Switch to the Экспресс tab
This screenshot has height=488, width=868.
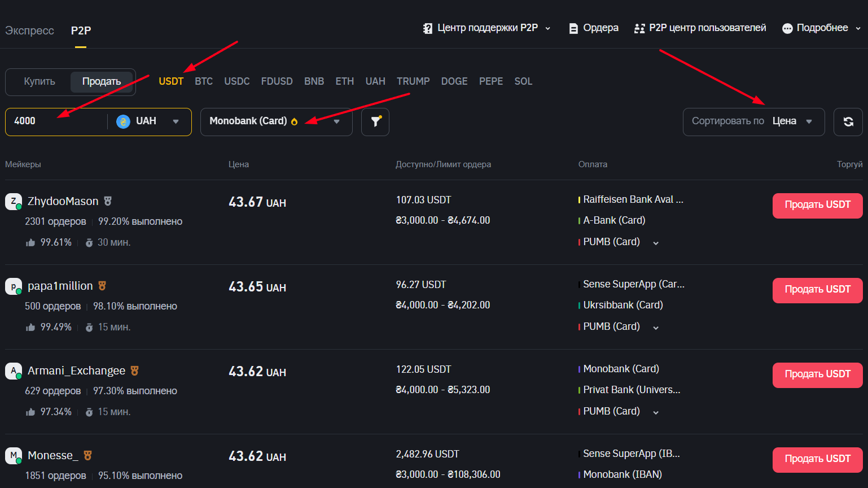pyautogui.click(x=29, y=30)
